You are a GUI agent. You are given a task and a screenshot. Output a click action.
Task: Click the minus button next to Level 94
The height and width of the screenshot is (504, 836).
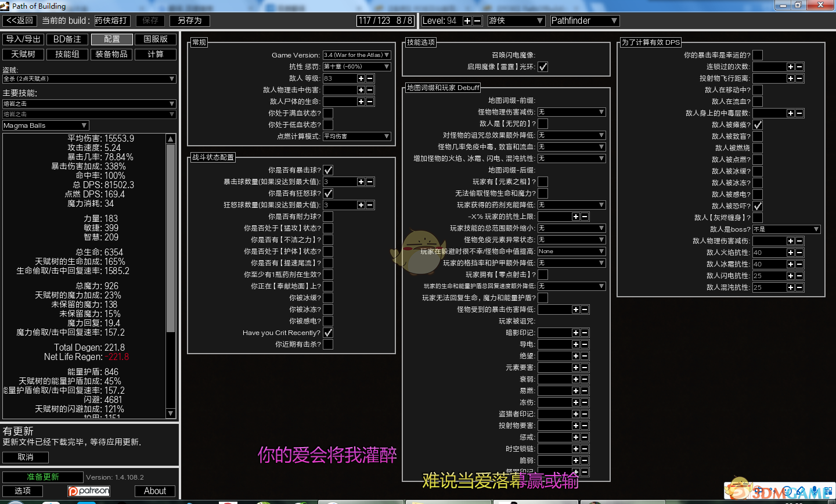tap(477, 21)
